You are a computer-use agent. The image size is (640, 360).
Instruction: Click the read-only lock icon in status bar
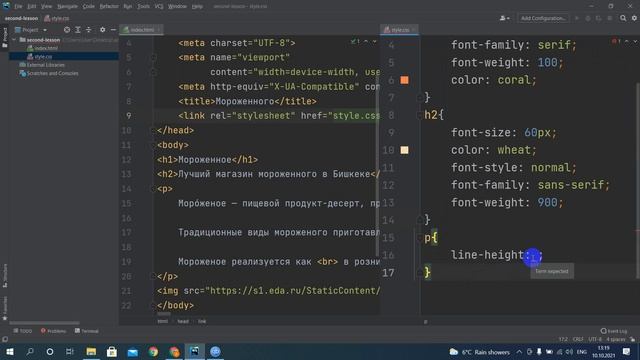coord(632,340)
